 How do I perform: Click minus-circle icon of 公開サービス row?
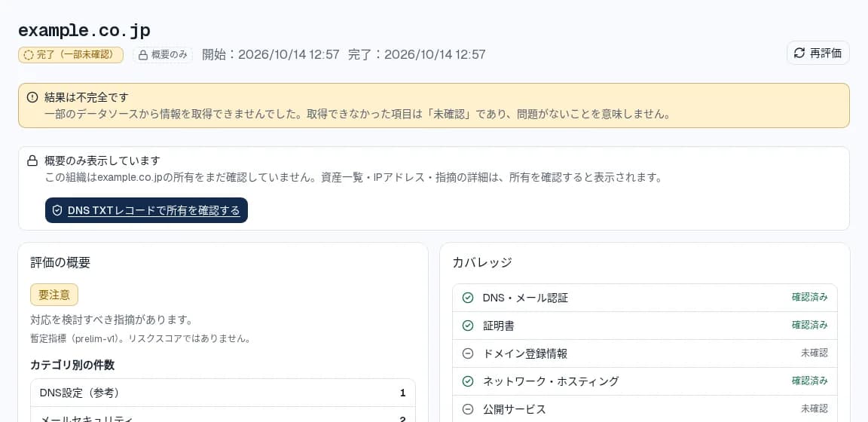(468, 409)
